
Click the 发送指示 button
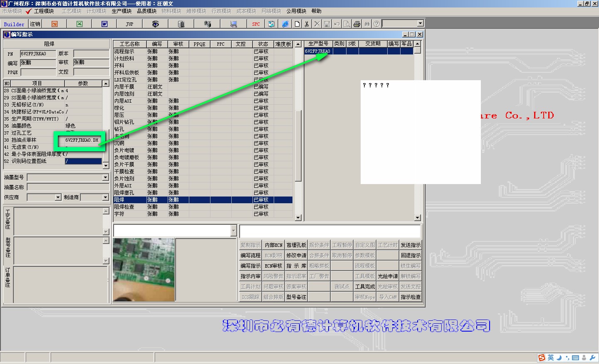411,245
